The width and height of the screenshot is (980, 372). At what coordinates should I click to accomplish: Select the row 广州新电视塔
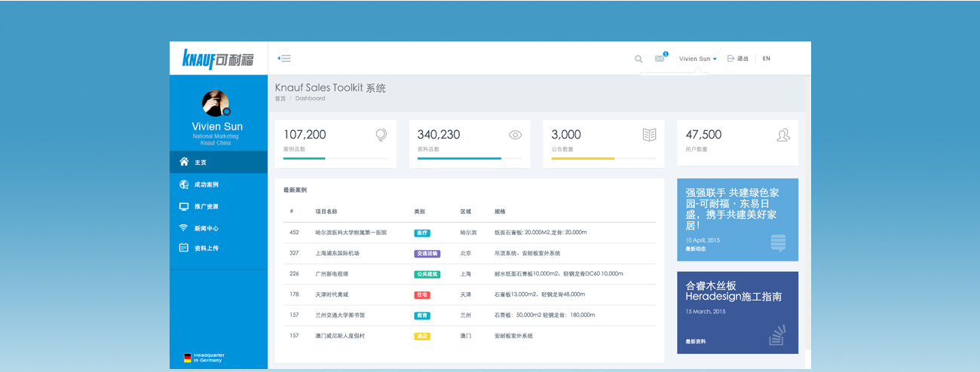pyautogui.click(x=470, y=274)
